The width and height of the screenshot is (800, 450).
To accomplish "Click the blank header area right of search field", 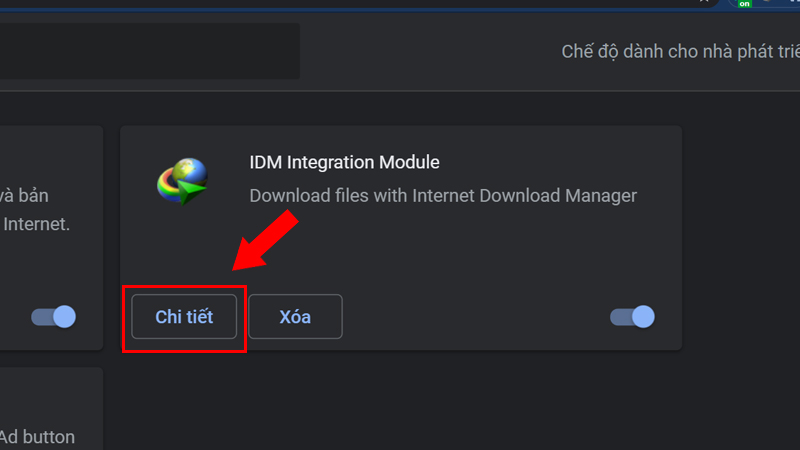I will pyautogui.click(x=420, y=52).
